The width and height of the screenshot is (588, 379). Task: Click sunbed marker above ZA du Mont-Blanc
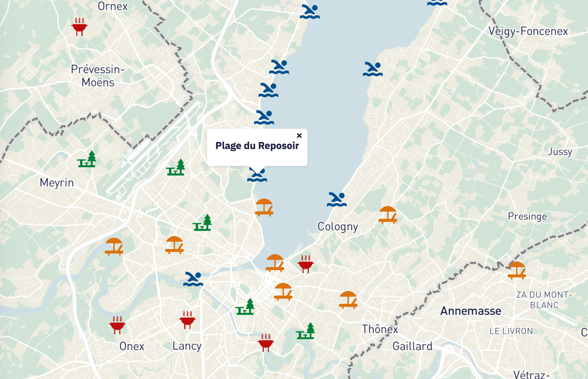[517, 270]
